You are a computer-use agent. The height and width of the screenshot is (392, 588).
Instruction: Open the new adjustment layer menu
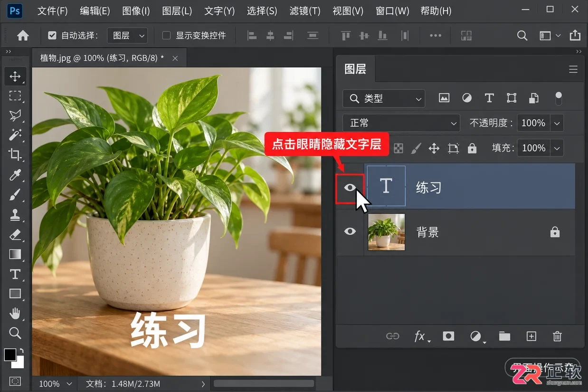pos(477,336)
